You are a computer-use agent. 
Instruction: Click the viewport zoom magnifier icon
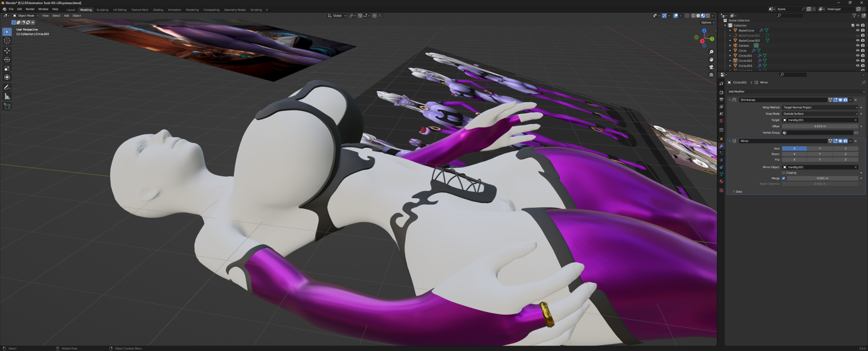click(711, 52)
